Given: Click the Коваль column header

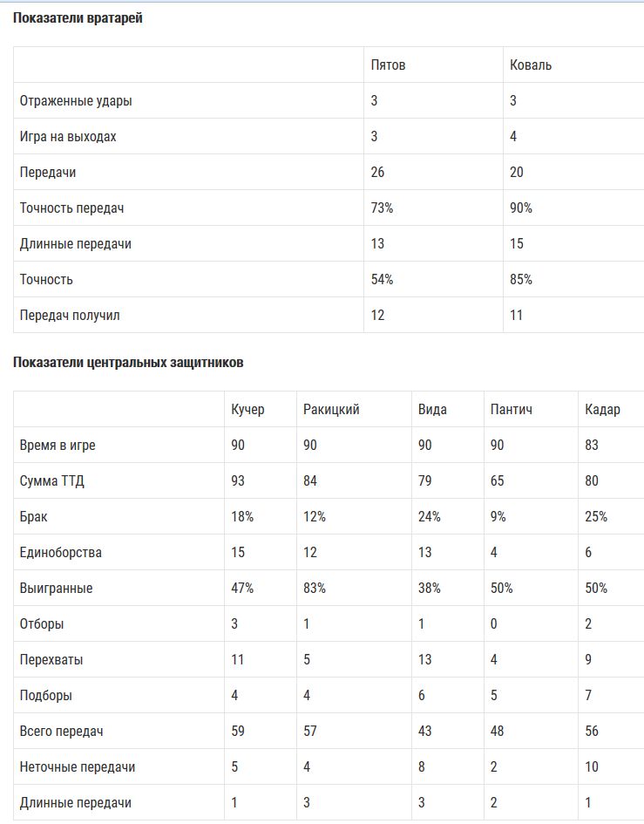Looking at the screenshot, I should pyautogui.click(x=531, y=65).
